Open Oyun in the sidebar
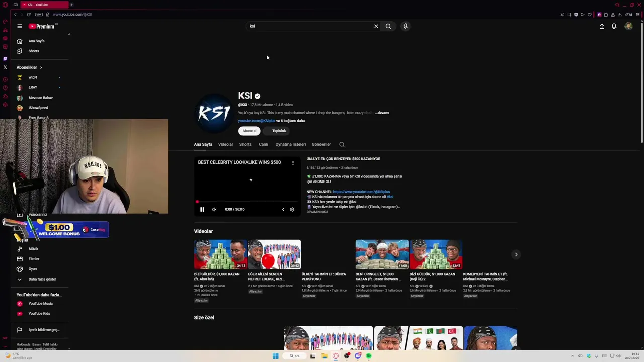Viewport: 644px width, 362px height. [32, 269]
